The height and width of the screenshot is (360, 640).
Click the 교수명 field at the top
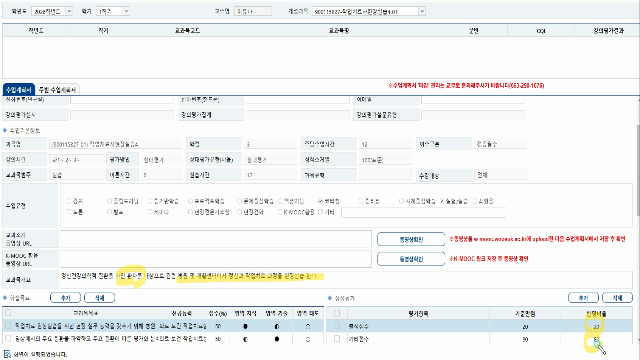coord(253,11)
